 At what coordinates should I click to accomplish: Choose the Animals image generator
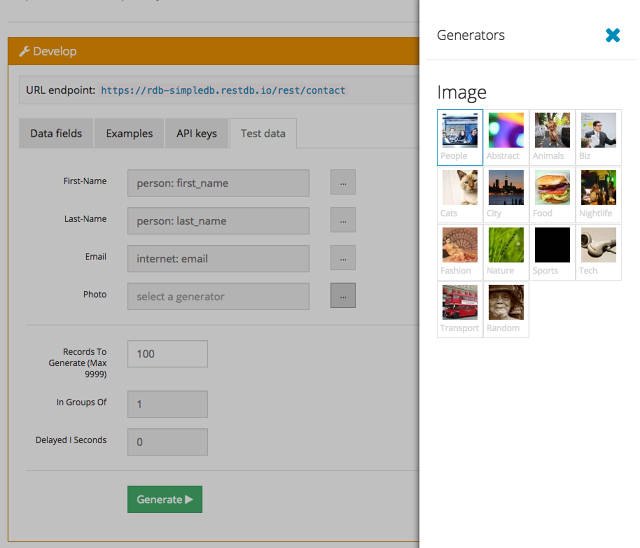tap(552, 137)
